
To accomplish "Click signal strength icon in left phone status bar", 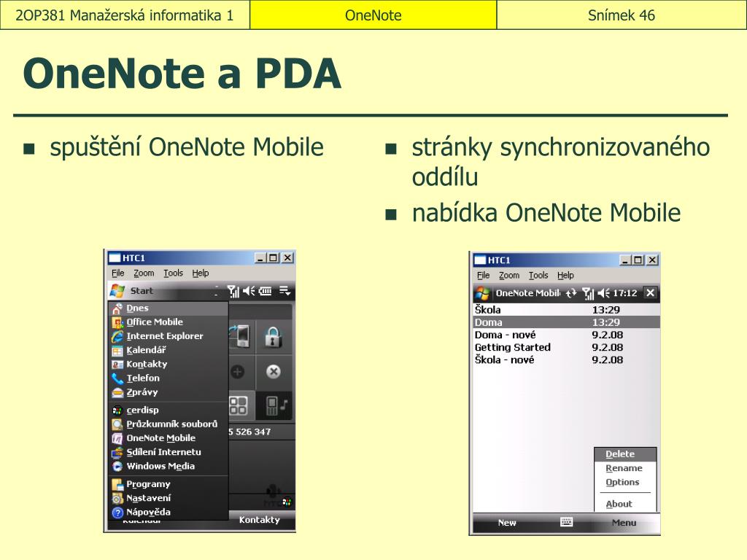I will [233, 291].
